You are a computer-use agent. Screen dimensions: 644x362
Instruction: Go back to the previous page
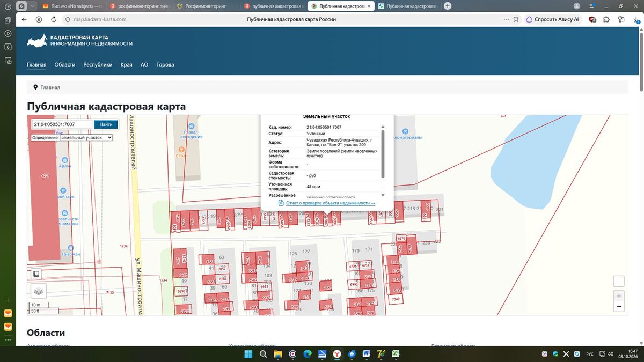[24, 19]
